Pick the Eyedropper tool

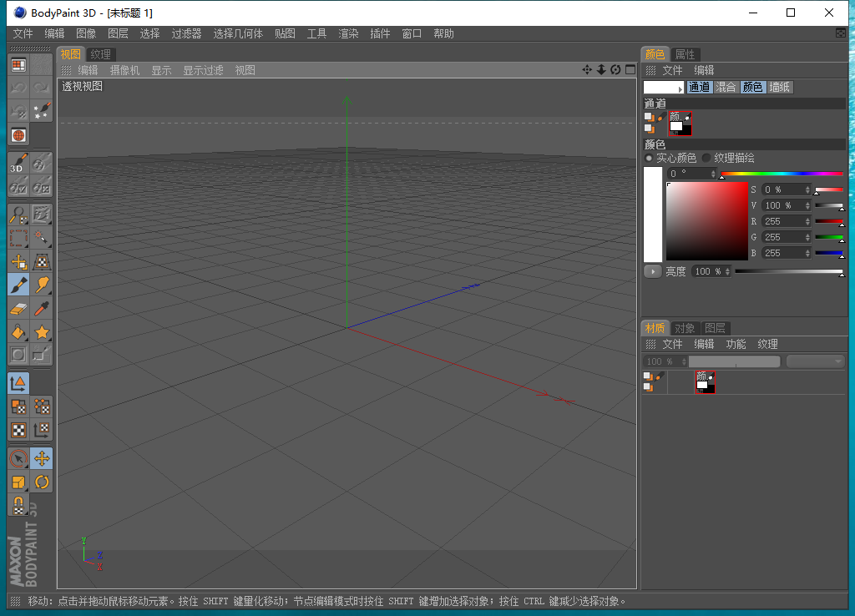(42, 309)
